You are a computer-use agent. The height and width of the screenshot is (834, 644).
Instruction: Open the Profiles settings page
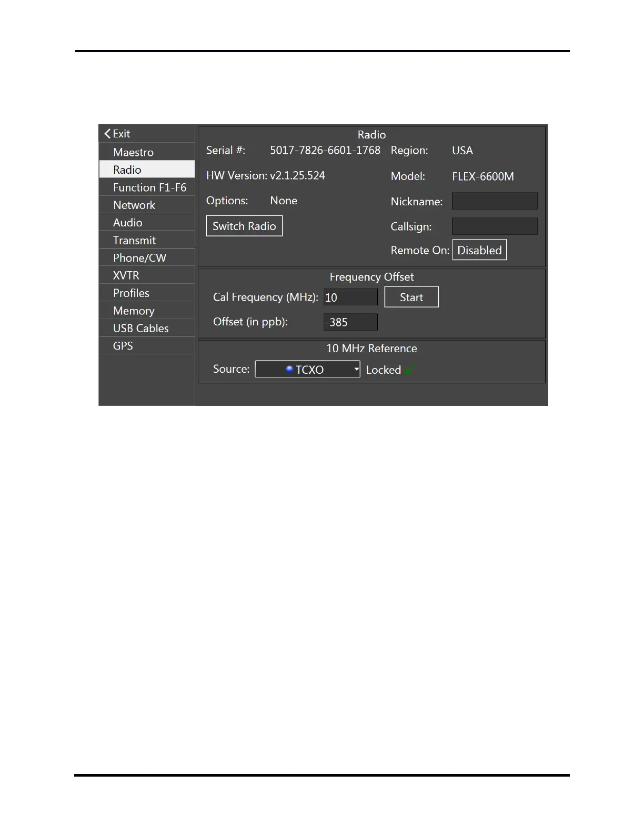pos(147,293)
